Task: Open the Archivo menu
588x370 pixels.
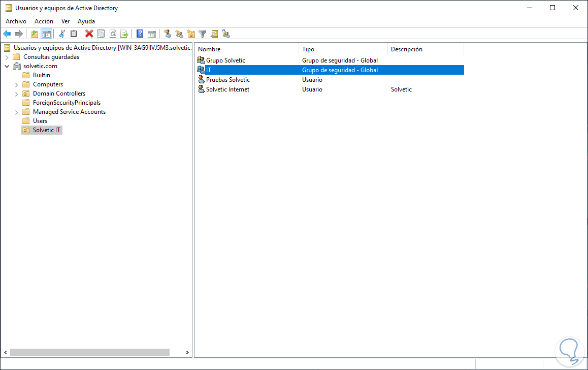Action: (x=16, y=21)
